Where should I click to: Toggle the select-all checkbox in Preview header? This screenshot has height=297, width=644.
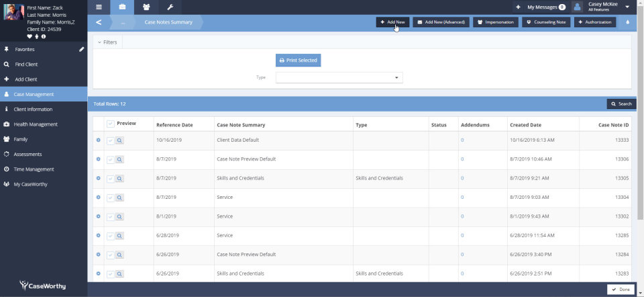111,124
